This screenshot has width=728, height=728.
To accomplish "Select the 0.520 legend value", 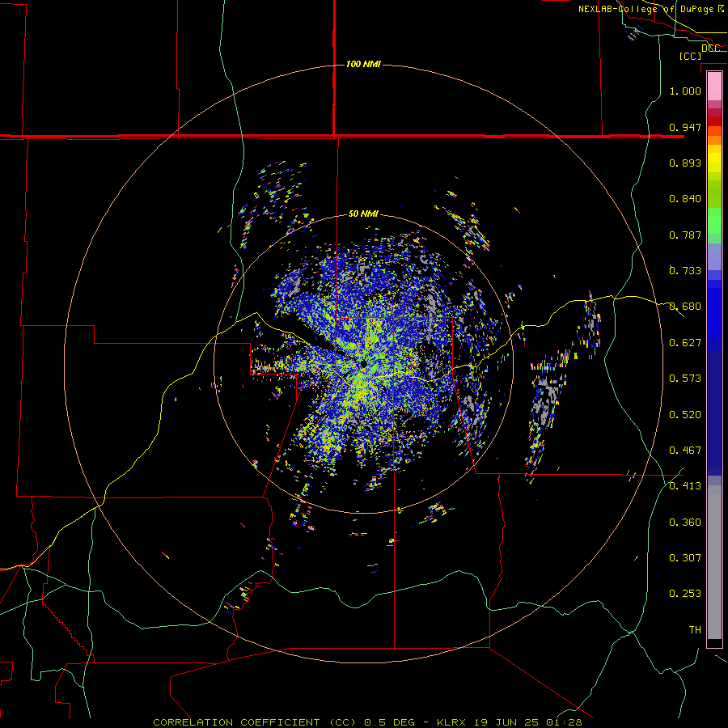I will pos(685,415).
